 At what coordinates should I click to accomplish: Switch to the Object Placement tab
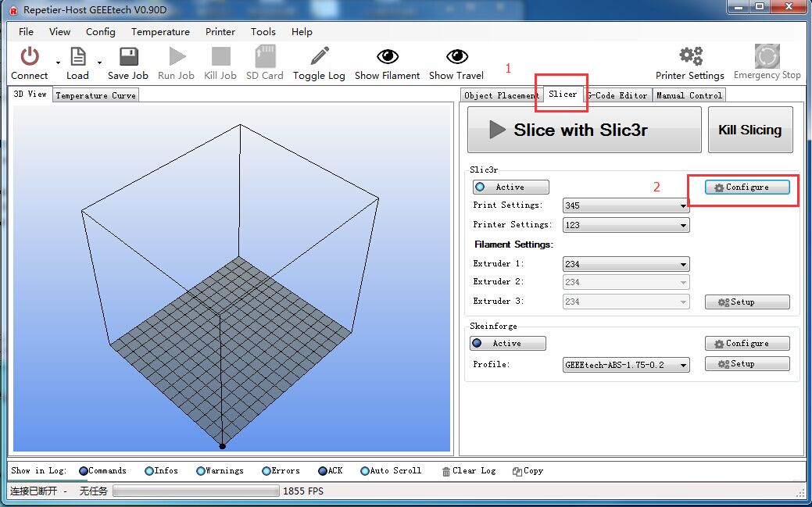(502, 95)
